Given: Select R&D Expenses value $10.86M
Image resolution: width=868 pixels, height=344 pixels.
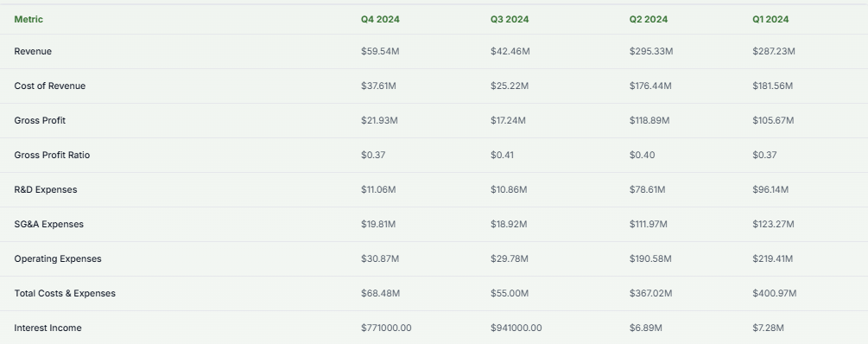Looking at the screenshot, I should tap(509, 189).
